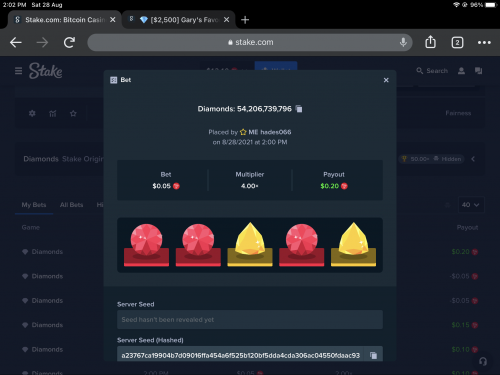Open the tab switcher showing 2 tabs

pos(457,42)
